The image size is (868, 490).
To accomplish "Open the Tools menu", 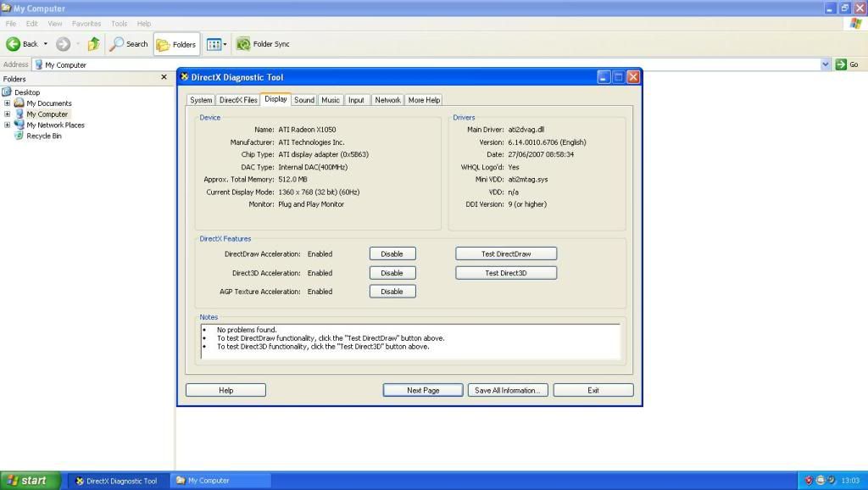I will (x=119, y=24).
